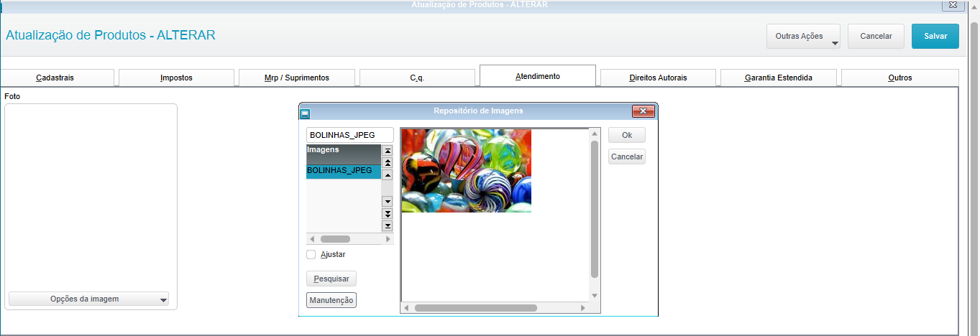
Task: Save product changes with Salvar
Action: [x=935, y=36]
